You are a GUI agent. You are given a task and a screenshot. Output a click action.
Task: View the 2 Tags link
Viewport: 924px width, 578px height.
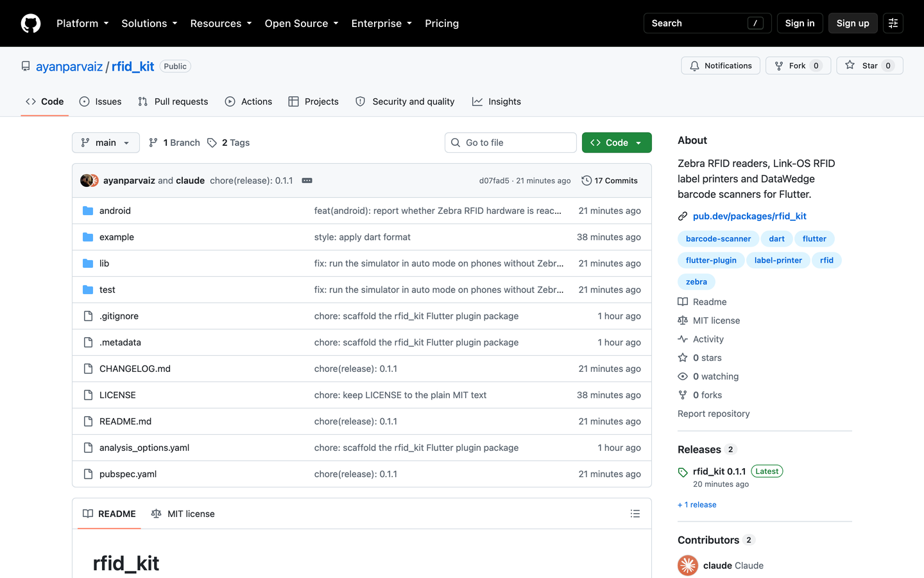pos(228,143)
